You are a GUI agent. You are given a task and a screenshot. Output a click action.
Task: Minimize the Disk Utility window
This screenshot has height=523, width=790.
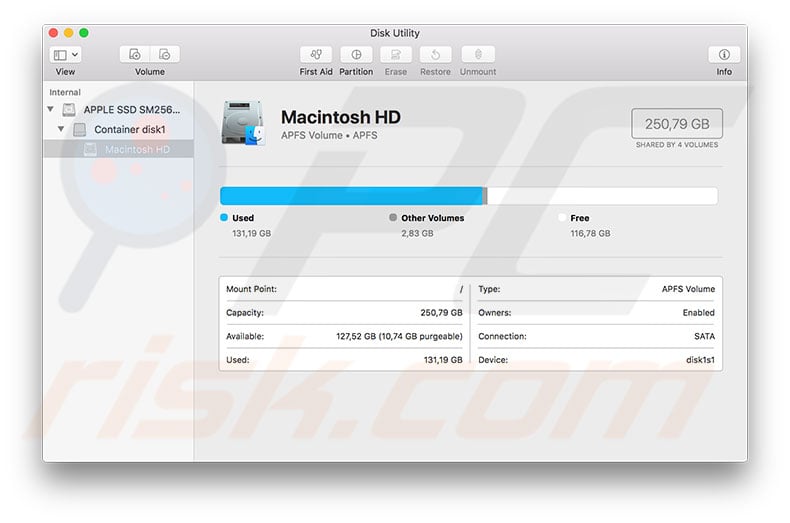(69, 33)
